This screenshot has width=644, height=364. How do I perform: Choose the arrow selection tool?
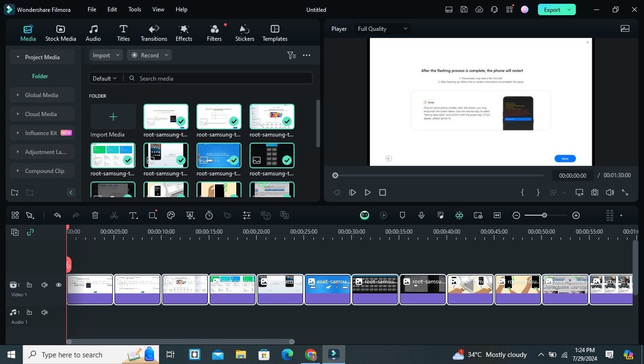click(30, 215)
